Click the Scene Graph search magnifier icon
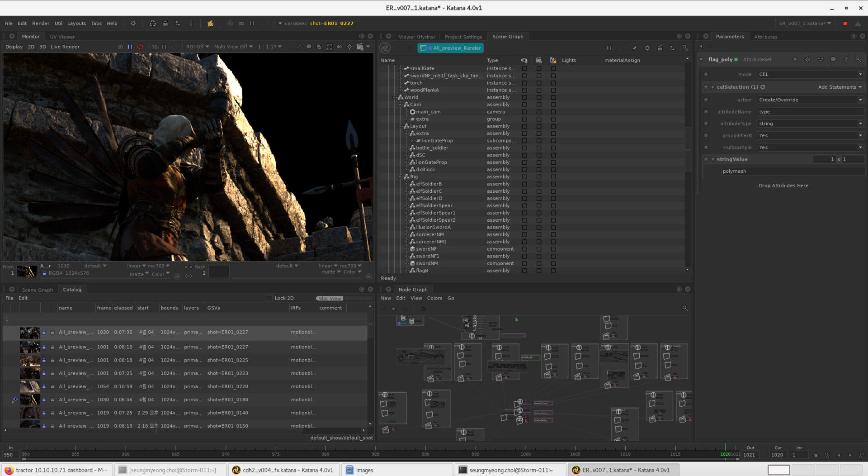The width and height of the screenshot is (868, 476). (685, 48)
